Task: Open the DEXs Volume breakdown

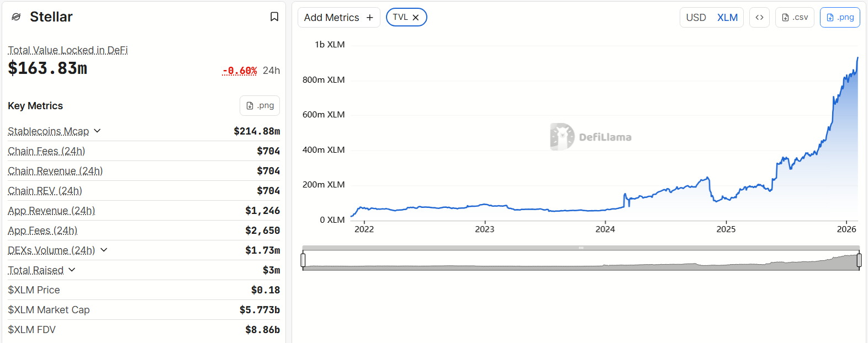Action: coord(104,250)
